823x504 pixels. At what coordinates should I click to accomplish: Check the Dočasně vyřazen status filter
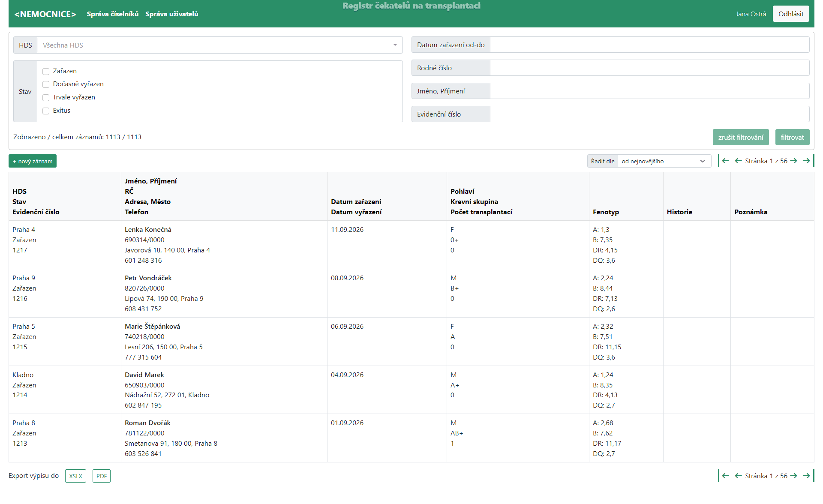tap(46, 84)
